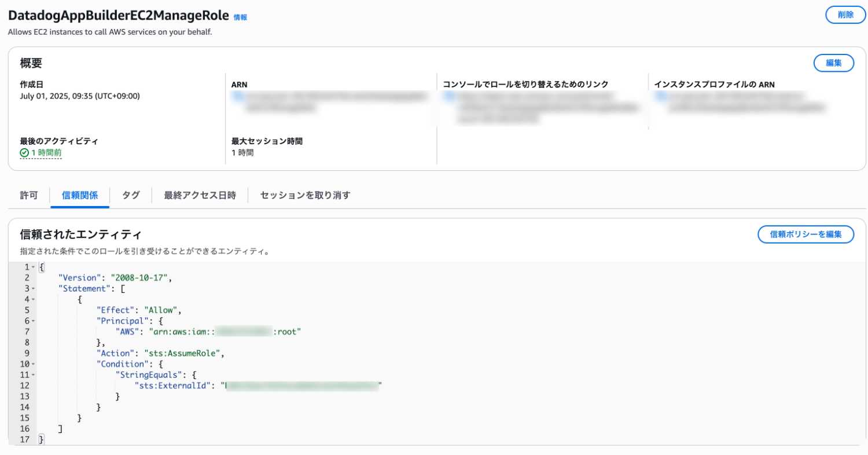This screenshot has height=455, width=868.
Task: Click the 信頼されたエンティティ heading
Action: pos(80,234)
